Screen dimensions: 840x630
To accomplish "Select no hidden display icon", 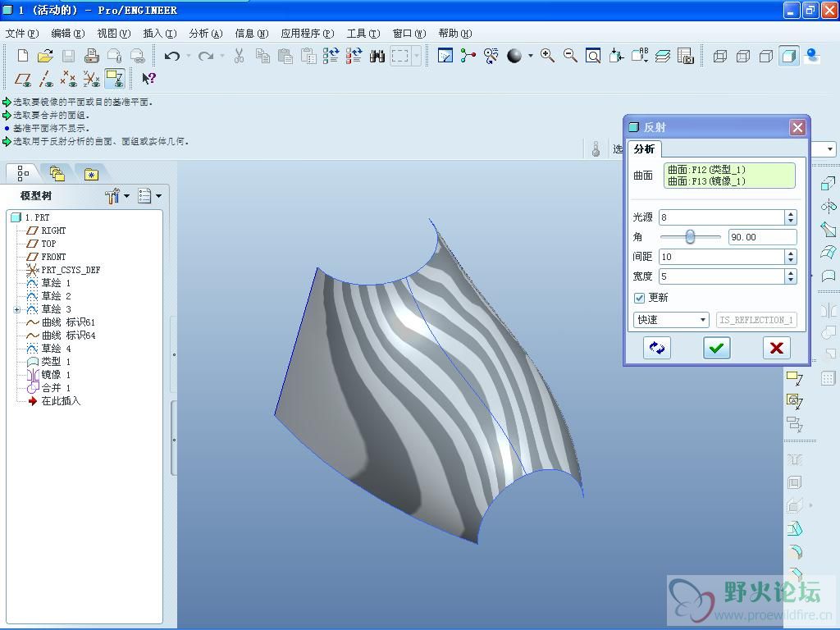I will 766,56.
